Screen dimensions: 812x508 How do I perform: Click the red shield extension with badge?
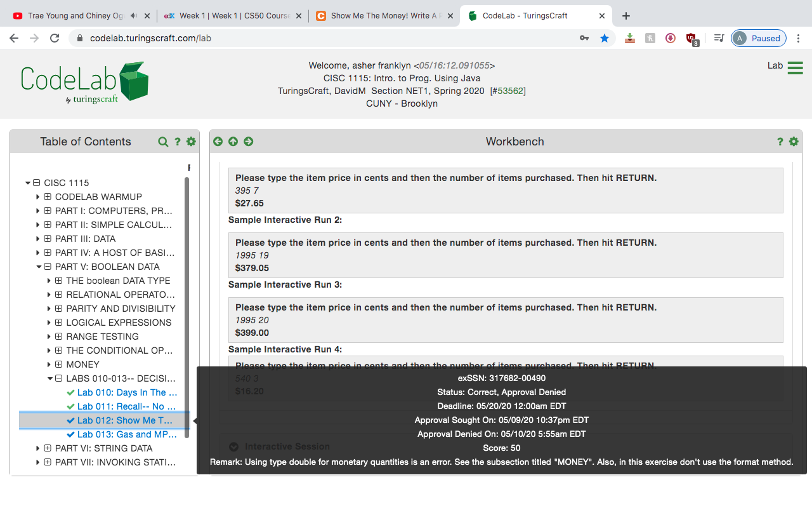(x=691, y=38)
